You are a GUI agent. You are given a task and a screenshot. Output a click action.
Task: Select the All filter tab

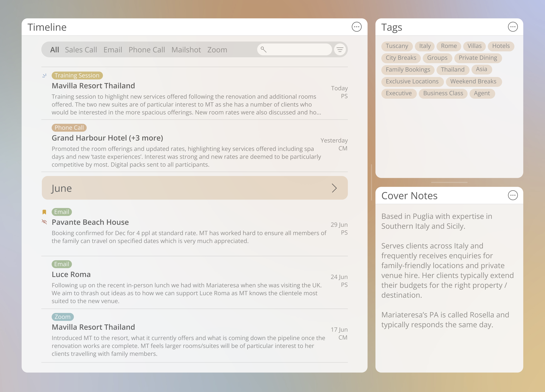[x=55, y=50]
